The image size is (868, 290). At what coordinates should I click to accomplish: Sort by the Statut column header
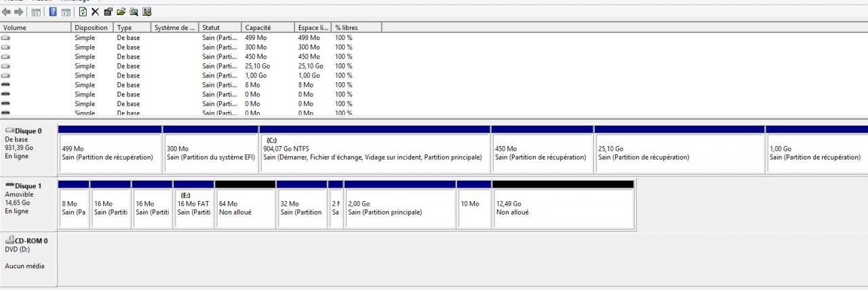click(x=220, y=28)
